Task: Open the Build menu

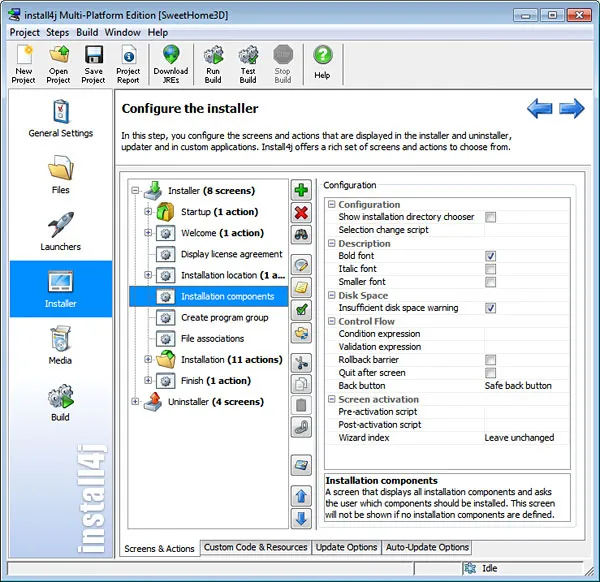Action: click(87, 33)
